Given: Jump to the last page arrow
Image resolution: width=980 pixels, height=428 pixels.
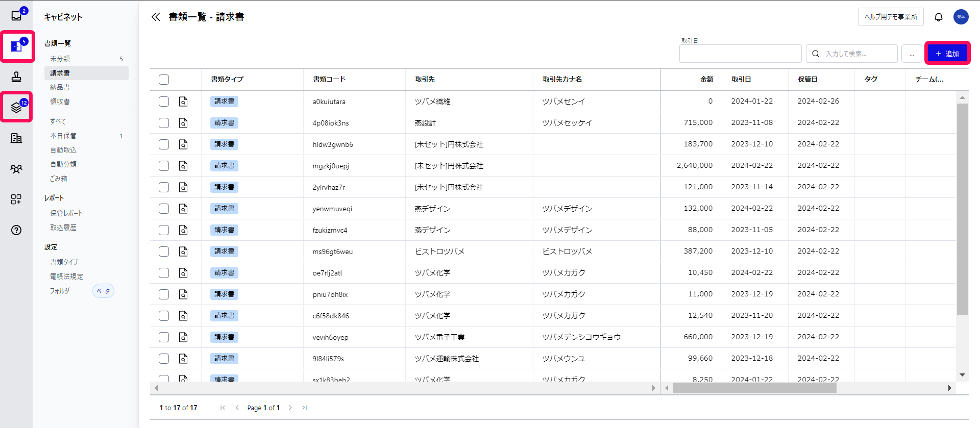Looking at the screenshot, I should coord(305,408).
